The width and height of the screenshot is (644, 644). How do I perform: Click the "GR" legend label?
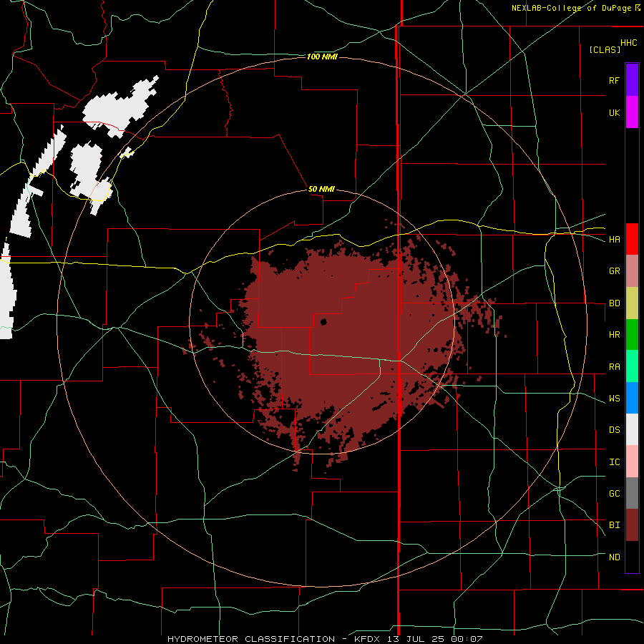click(x=614, y=271)
